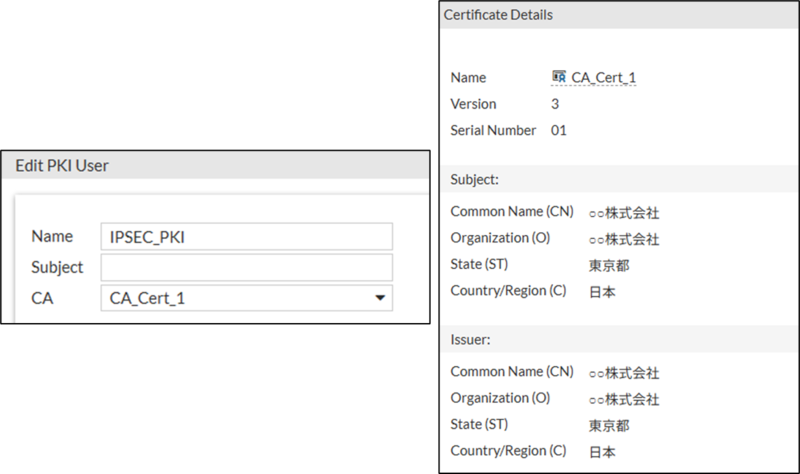Screen dimensions: 800x474
Task: Select the Subject Organization value
Action: 624,239
